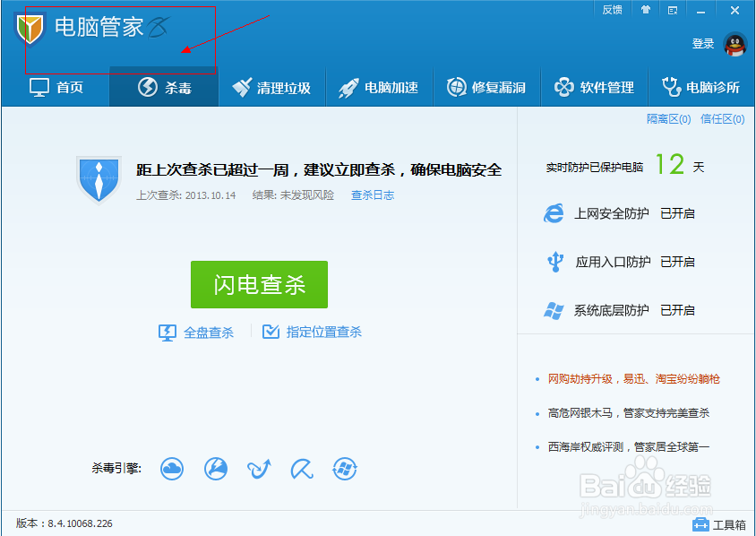Open the 电脑诊所 tab
The width and height of the screenshot is (756, 536).
coord(701,87)
